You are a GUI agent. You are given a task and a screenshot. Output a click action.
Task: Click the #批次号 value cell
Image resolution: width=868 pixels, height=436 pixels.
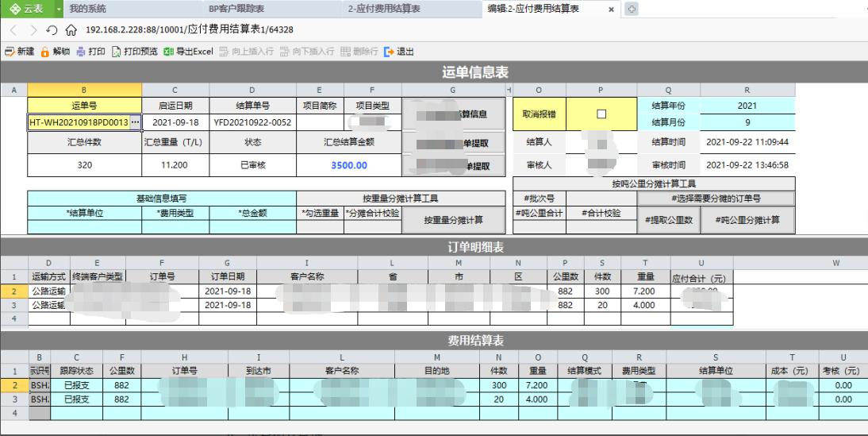[x=601, y=199]
